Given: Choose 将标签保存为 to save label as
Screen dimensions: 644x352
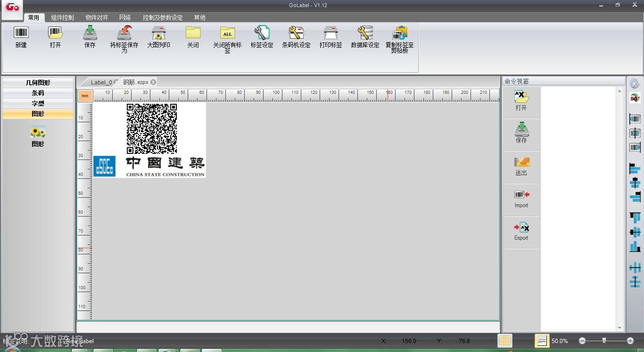Looking at the screenshot, I should click(124, 39).
